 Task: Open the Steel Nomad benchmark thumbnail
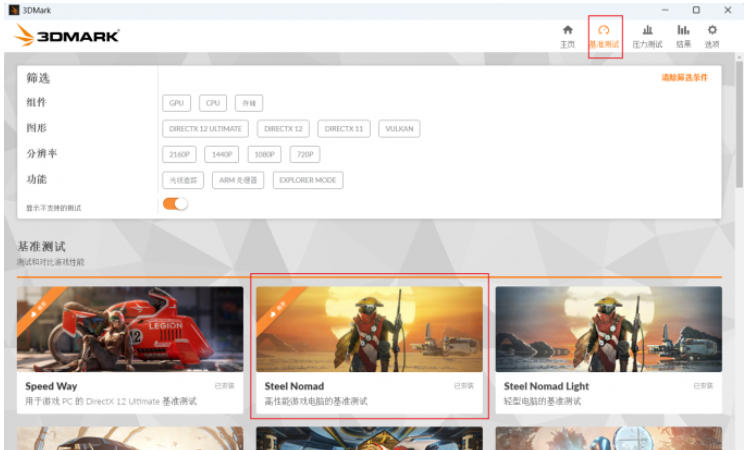369,329
